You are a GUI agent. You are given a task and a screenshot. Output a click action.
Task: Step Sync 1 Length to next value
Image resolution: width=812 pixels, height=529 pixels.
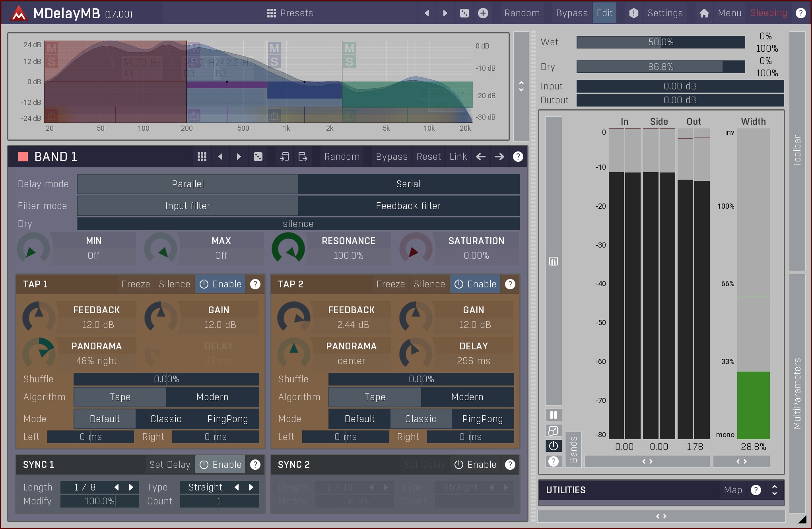131,487
